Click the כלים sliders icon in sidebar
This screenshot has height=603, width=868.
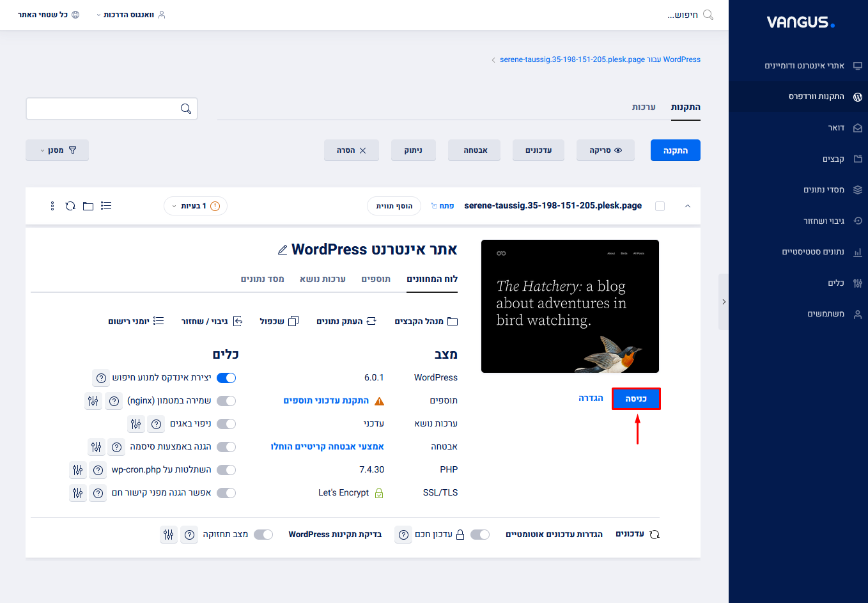(x=858, y=283)
